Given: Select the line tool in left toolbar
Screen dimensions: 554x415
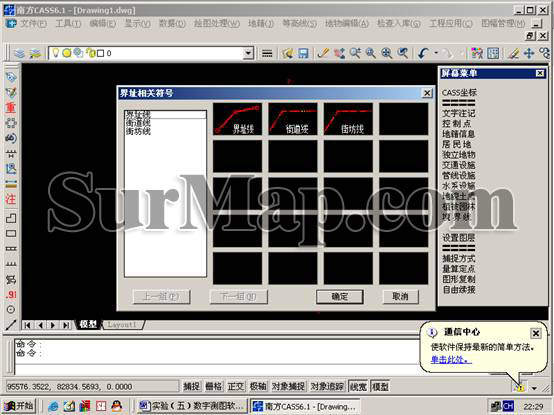Looking at the screenshot, I should click(11, 325).
